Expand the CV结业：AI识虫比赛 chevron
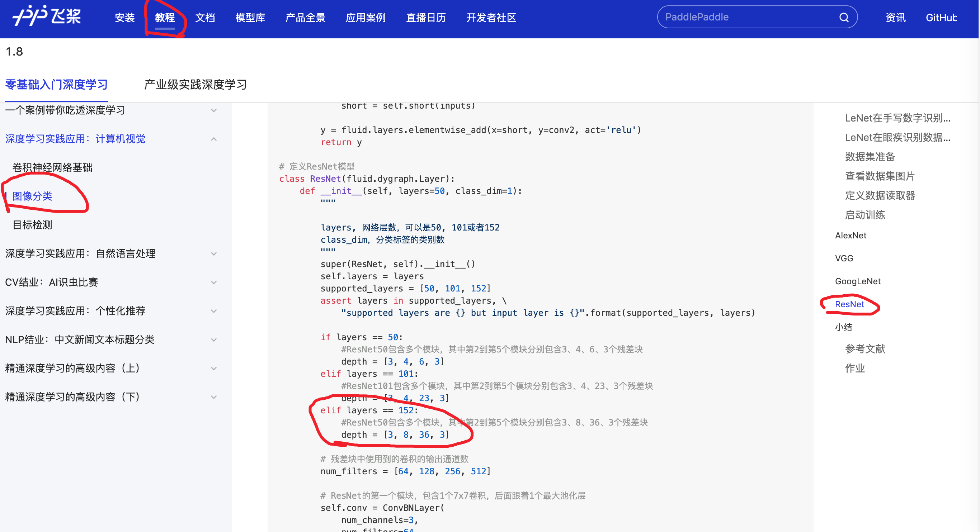The height and width of the screenshot is (532, 980). [214, 282]
